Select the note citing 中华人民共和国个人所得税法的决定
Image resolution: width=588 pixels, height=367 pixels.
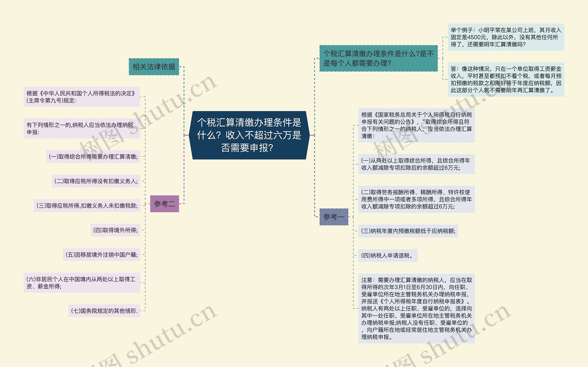pyautogui.click(x=82, y=97)
